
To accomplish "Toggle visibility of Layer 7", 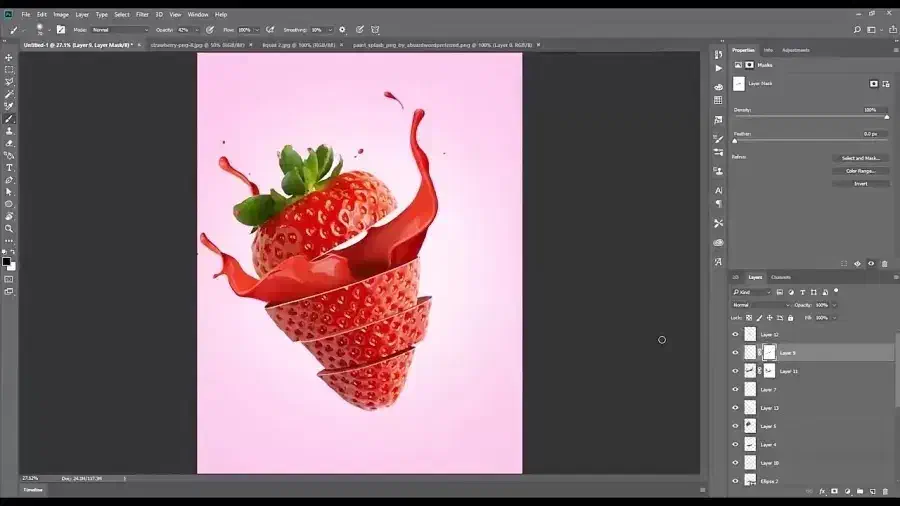I will click(x=735, y=390).
